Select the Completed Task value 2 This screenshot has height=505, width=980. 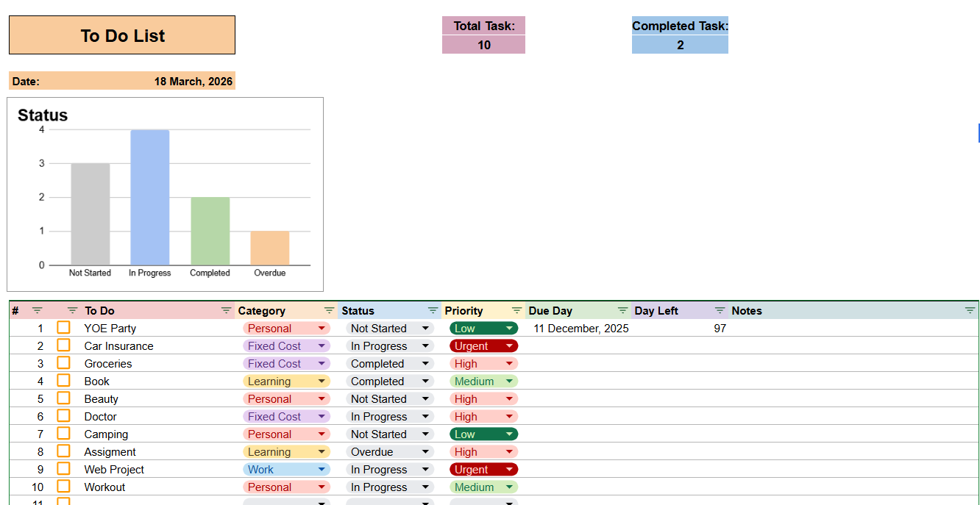681,45
